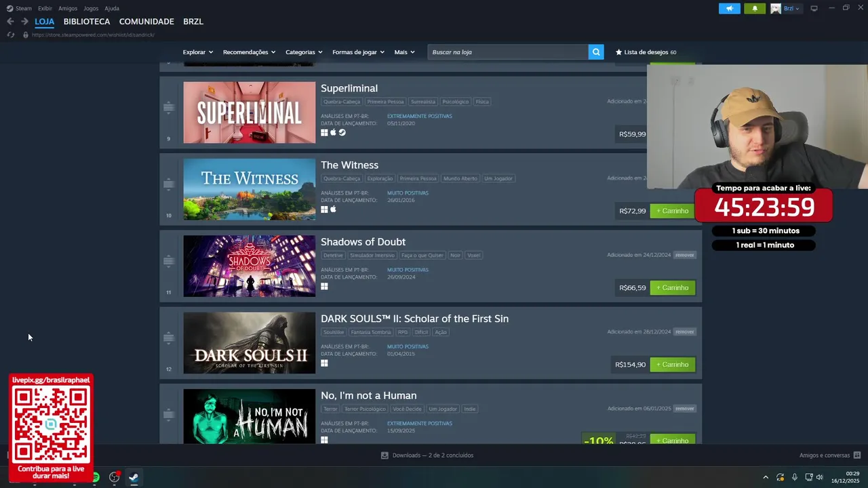Open the Ajuda menu
This screenshot has width=868, height=488.
click(x=112, y=8)
